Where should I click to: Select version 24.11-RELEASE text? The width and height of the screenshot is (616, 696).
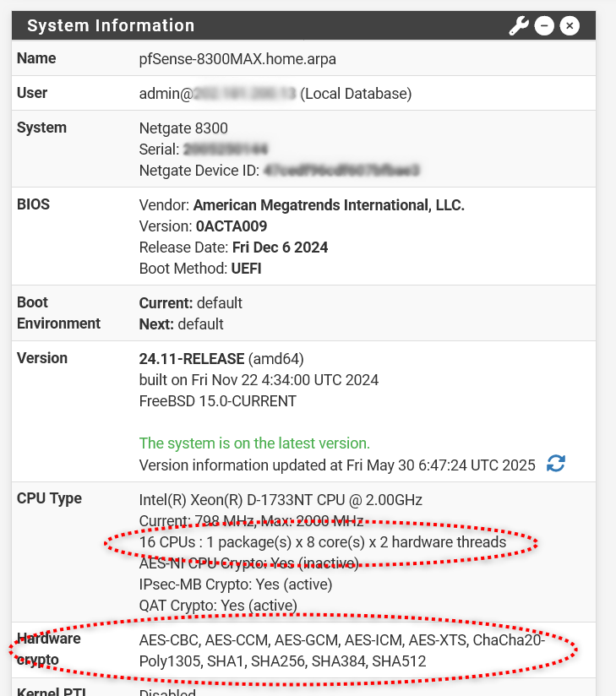point(192,359)
